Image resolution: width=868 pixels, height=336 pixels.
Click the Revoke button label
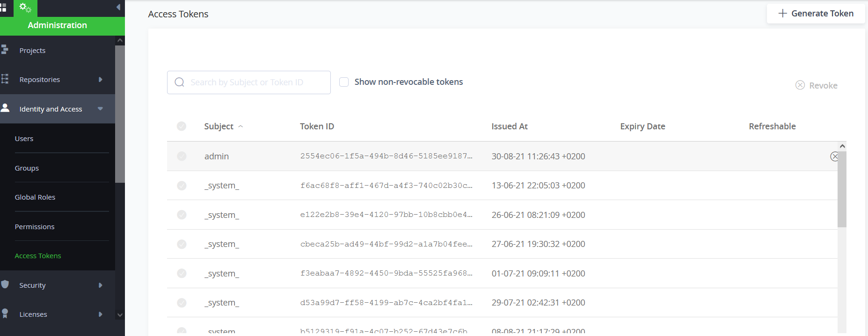pyautogui.click(x=823, y=85)
